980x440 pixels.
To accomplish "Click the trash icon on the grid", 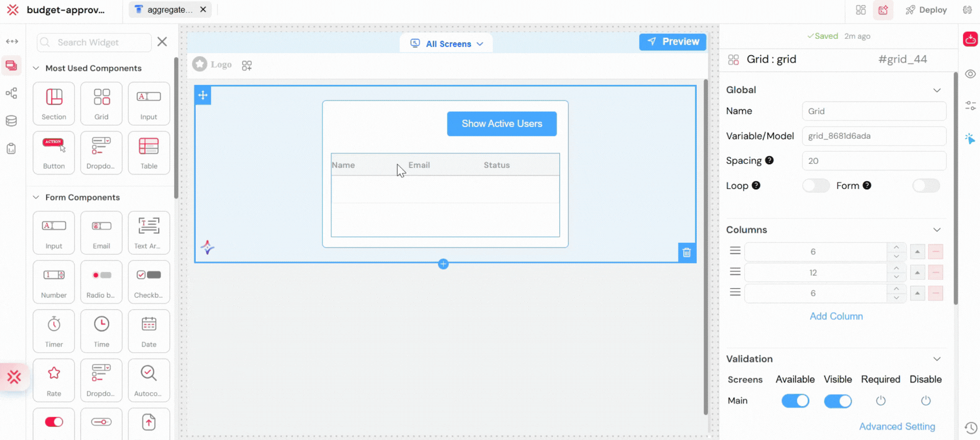I will pos(687,253).
